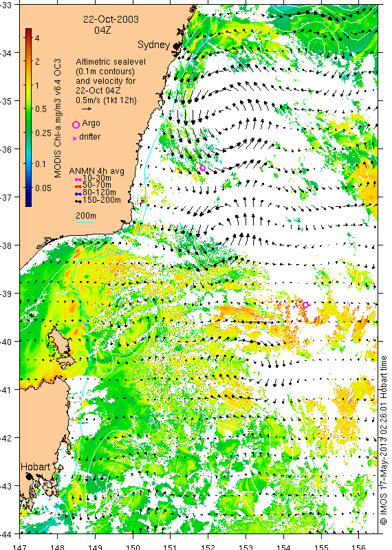Image resolution: width=392 pixels, height=550 pixels.
Task: Click the Argo float circle near 39.2S
Action: coord(305,305)
